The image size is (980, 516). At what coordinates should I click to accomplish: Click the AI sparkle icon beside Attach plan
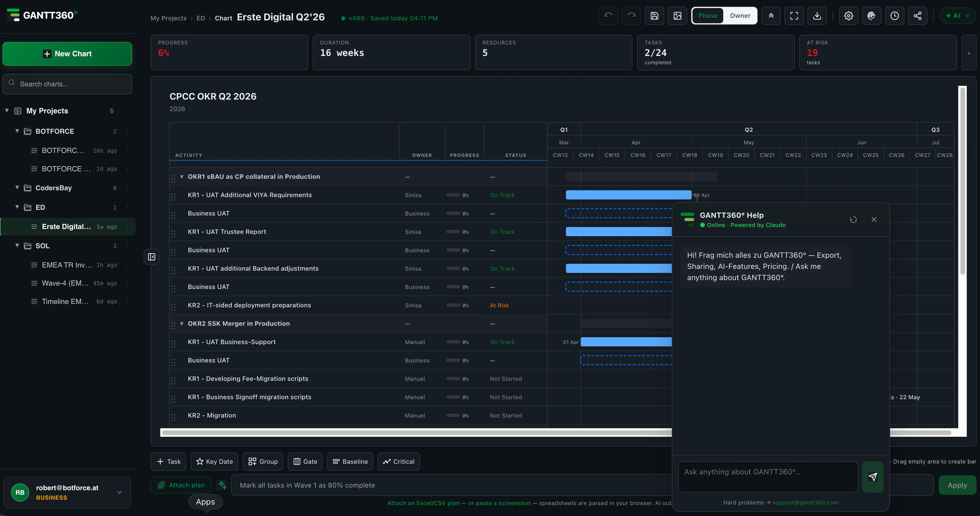pos(222,485)
